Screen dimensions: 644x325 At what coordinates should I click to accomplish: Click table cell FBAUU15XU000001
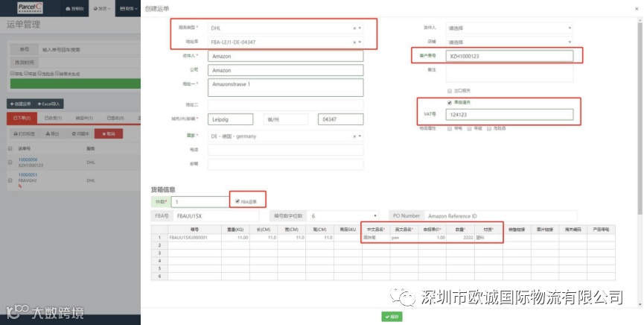coord(194,238)
